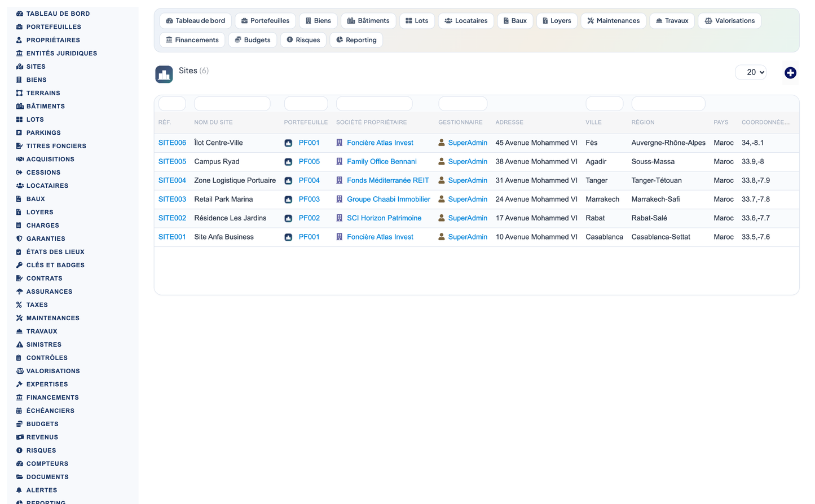Open Cessions sidebar item
815x504 pixels.
(x=43, y=173)
